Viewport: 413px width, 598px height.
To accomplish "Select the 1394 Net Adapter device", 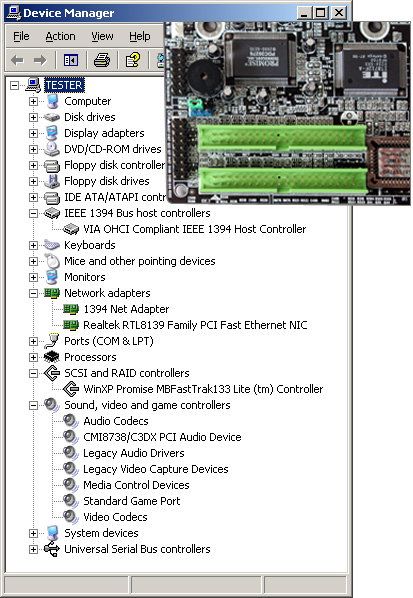I will 126,309.
